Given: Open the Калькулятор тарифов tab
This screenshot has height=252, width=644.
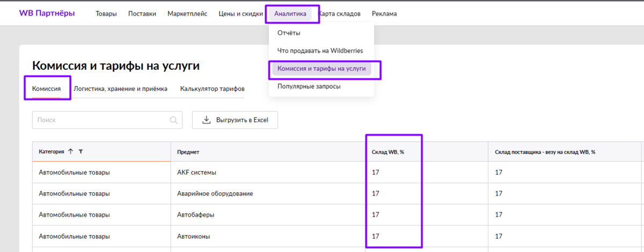Looking at the screenshot, I should 213,89.
